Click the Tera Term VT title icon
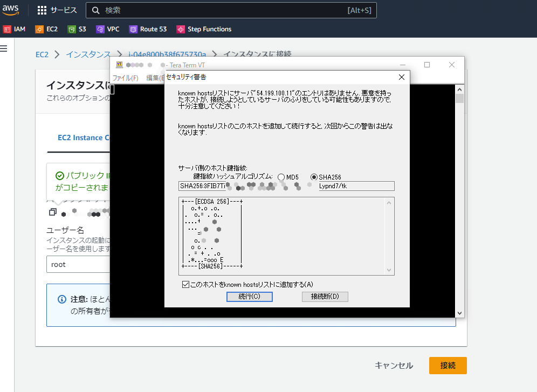 [119, 64]
